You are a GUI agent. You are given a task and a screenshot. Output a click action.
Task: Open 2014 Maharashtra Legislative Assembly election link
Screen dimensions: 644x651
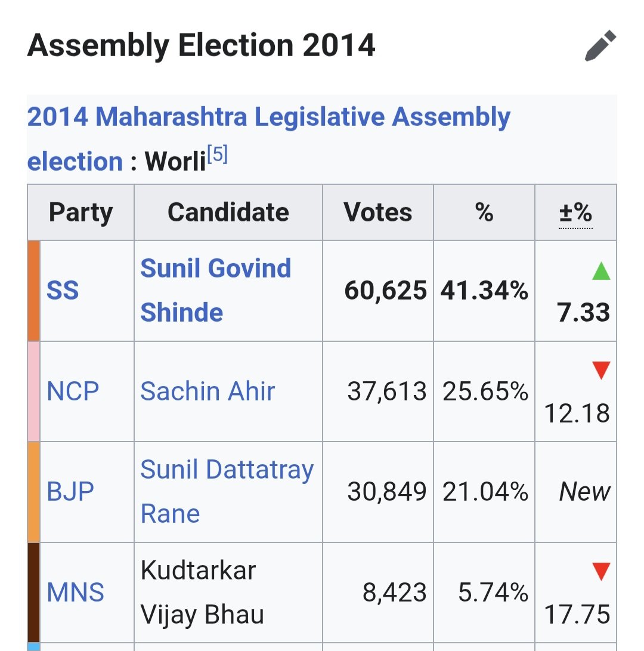pyautogui.click(x=268, y=138)
